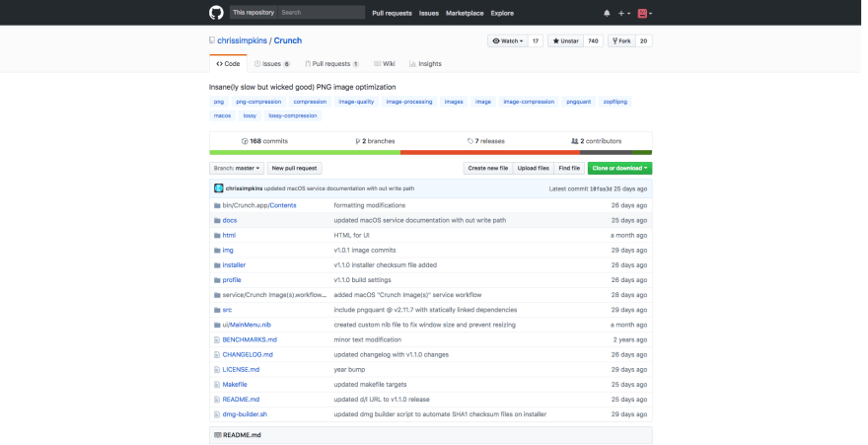This screenshot has width=868, height=445.
Task: Open latest commit hash 10faa3d
Action: (x=601, y=188)
